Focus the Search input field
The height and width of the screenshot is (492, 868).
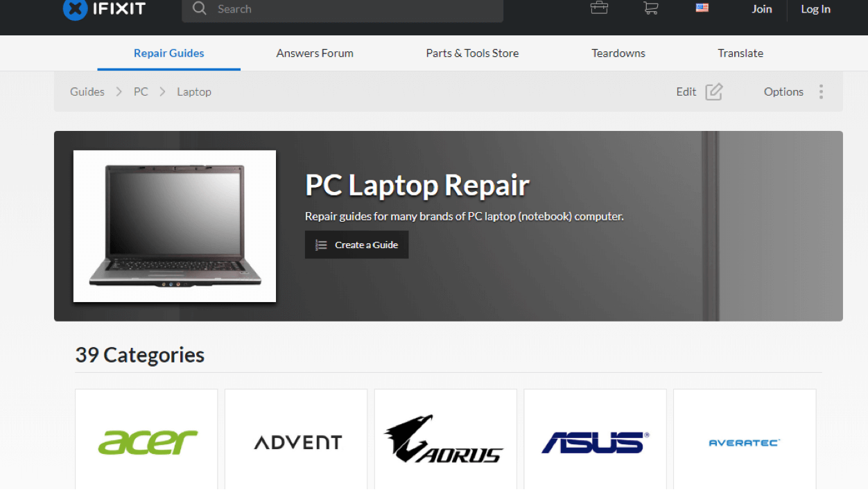click(x=342, y=9)
